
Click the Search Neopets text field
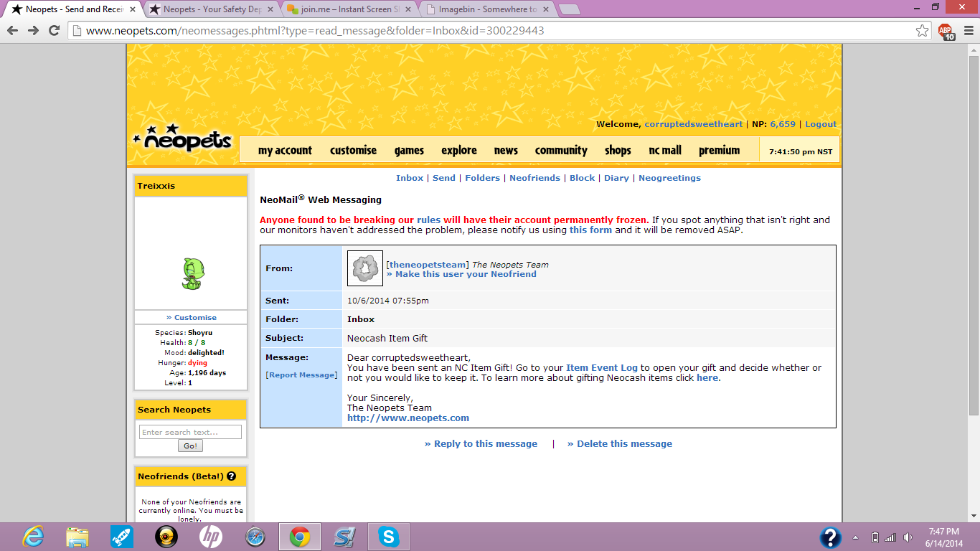click(x=190, y=432)
